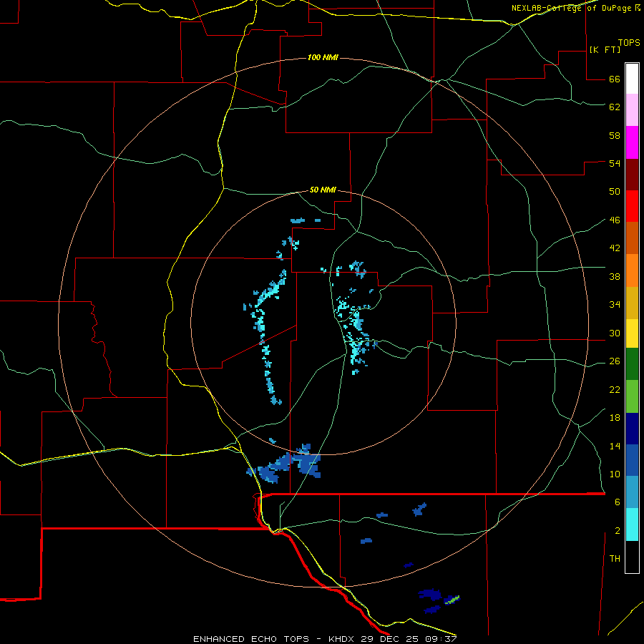644x644 pixels.
Task: Click the white swatch at legend top
Action: 632,79
